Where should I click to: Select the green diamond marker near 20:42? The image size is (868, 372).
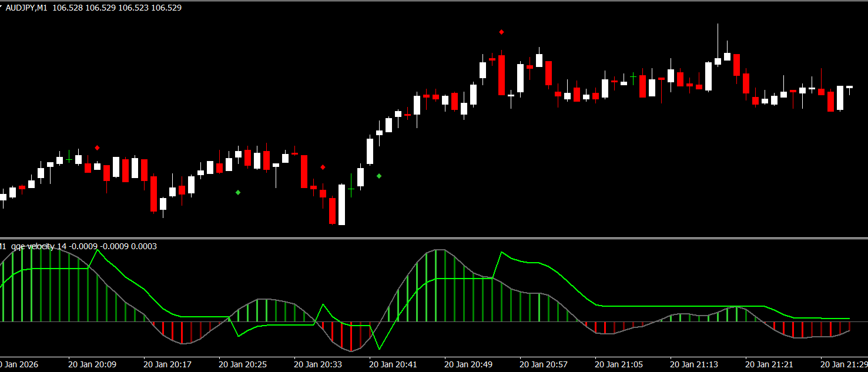coord(379,176)
